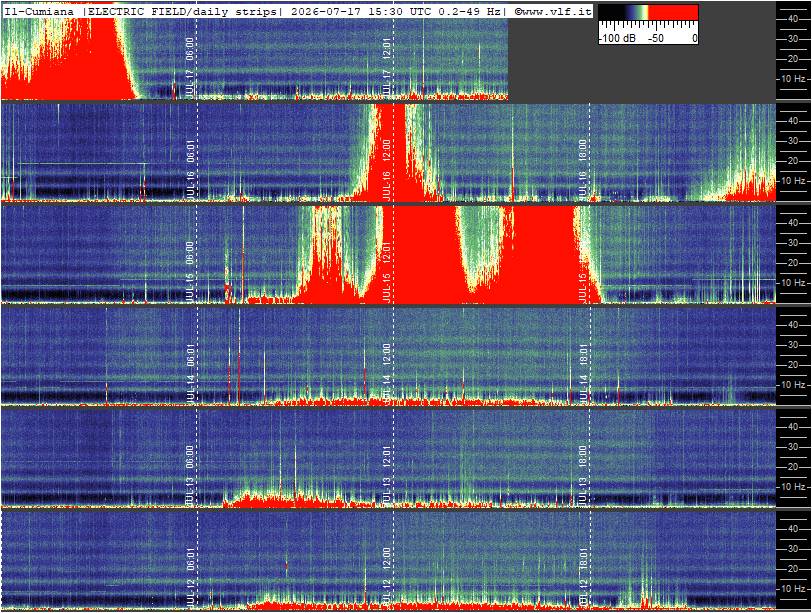Image resolution: width=812 pixels, height=613 pixels.
Task: Select the JUL 12 06:01 time marker
Action: 190,577
